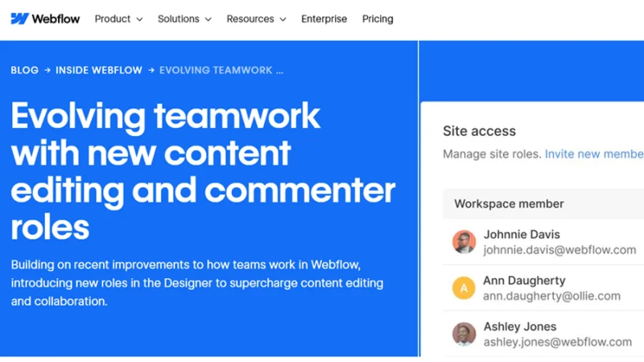Click the Invite new members link
This screenshot has width=644, height=362.
click(x=594, y=154)
